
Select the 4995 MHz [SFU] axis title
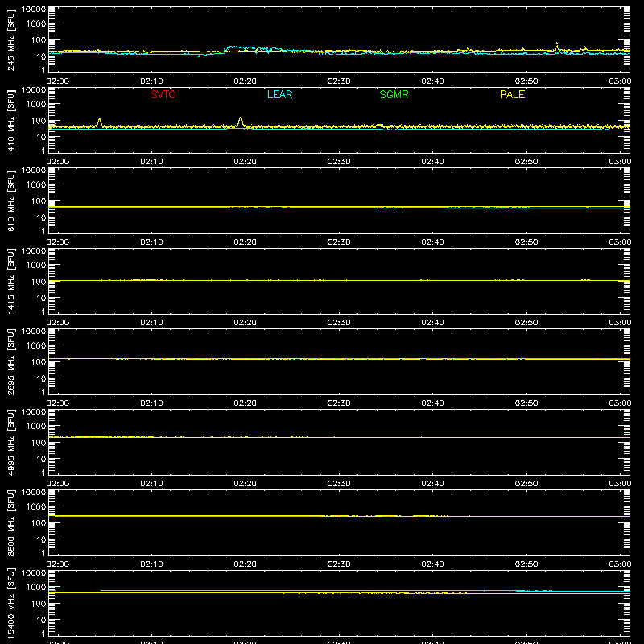(x=10, y=442)
